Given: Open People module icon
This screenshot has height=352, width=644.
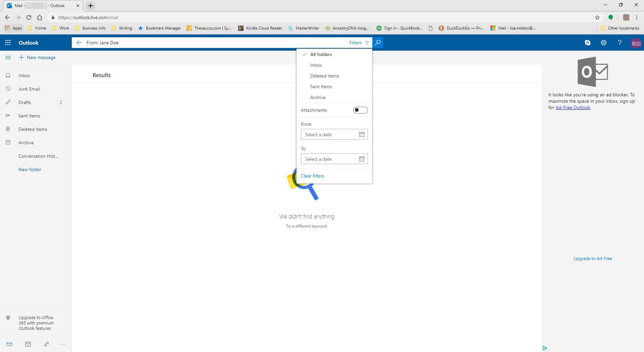Looking at the screenshot, I should [46, 344].
